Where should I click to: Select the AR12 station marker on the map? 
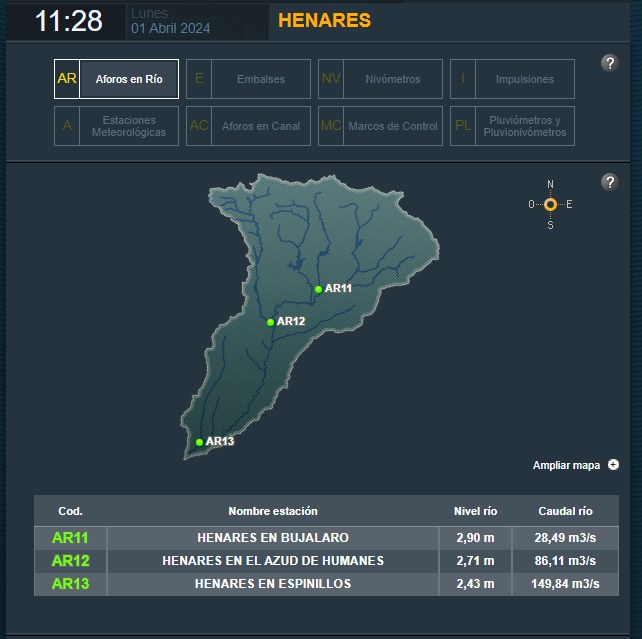(x=270, y=323)
